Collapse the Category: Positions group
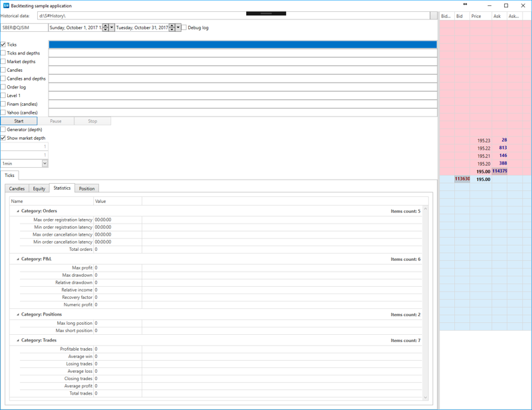This screenshot has height=410, width=532. 18,314
